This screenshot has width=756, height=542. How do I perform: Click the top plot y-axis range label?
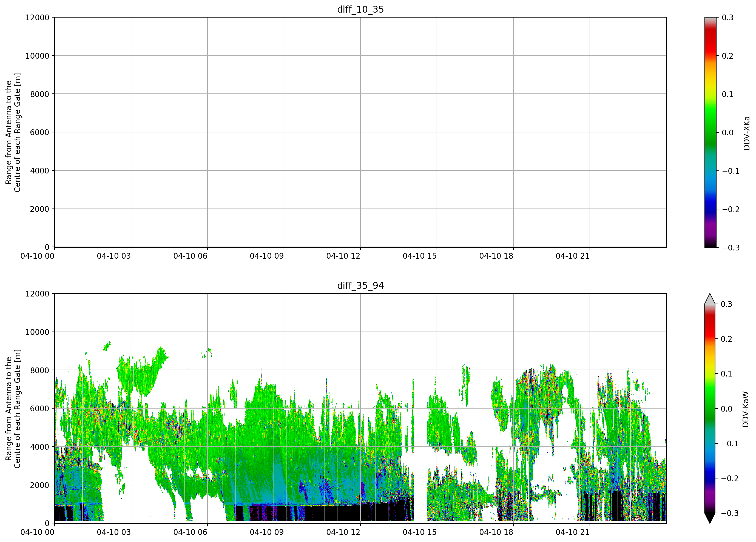click(x=13, y=133)
